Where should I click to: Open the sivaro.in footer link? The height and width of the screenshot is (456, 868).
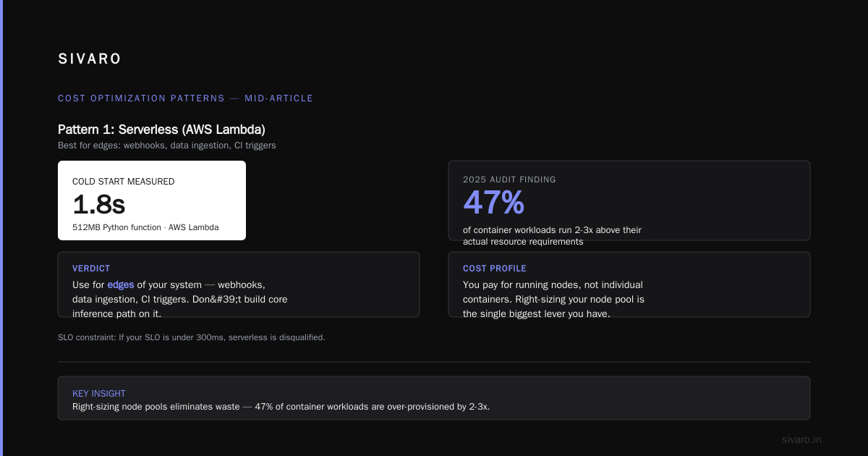(x=802, y=439)
